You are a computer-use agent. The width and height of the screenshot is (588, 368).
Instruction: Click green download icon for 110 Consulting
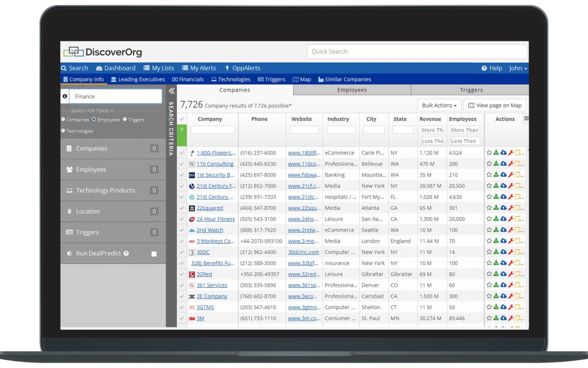pyautogui.click(x=496, y=164)
